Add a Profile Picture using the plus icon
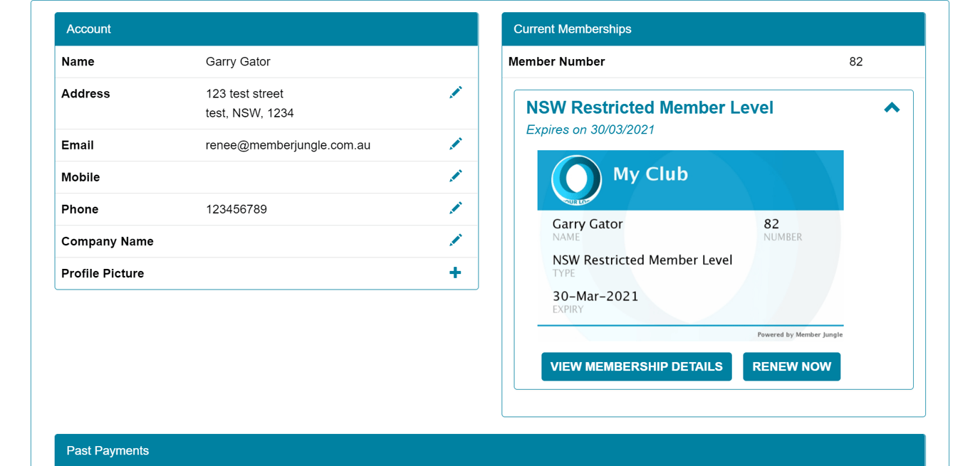The image size is (980, 466). (456, 272)
